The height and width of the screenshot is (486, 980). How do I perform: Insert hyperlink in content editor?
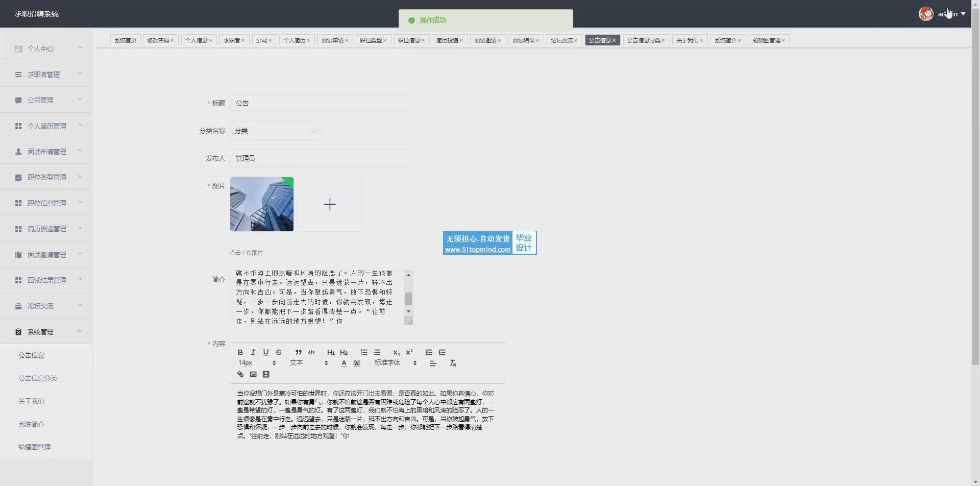pos(240,374)
